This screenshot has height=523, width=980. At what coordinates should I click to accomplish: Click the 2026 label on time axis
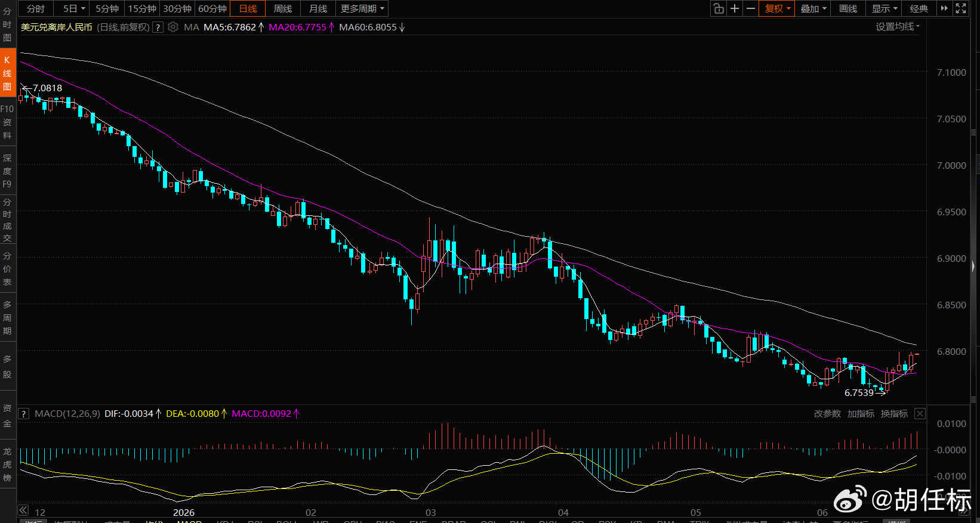point(184,512)
